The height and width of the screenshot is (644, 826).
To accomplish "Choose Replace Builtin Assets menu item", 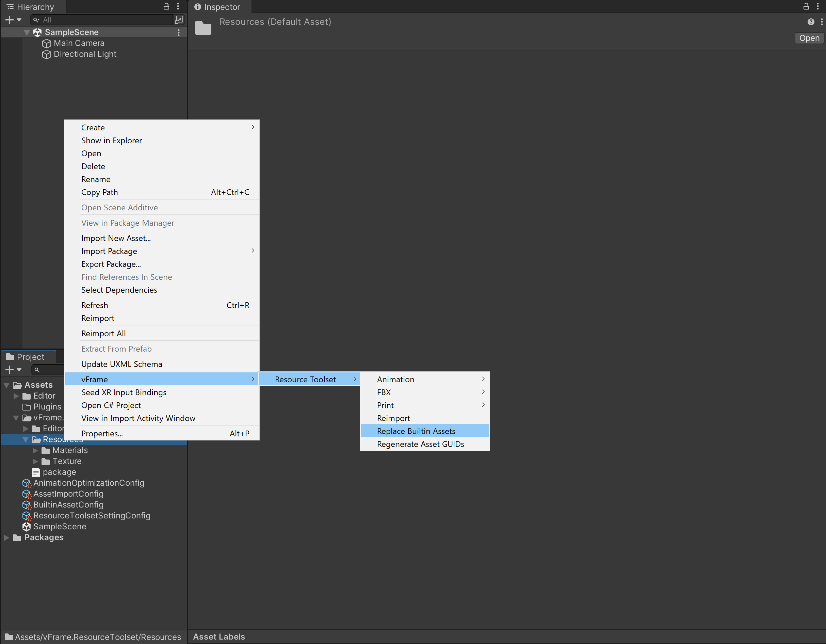I will (x=416, y=431).
